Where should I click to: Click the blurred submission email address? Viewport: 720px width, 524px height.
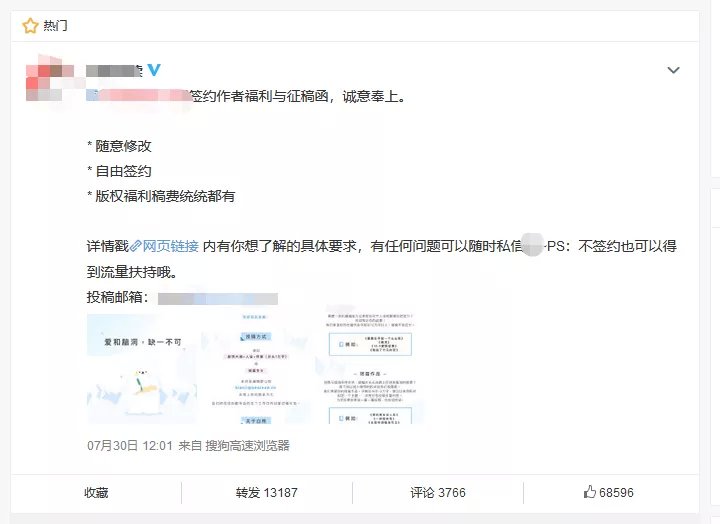tap(216, 298)
